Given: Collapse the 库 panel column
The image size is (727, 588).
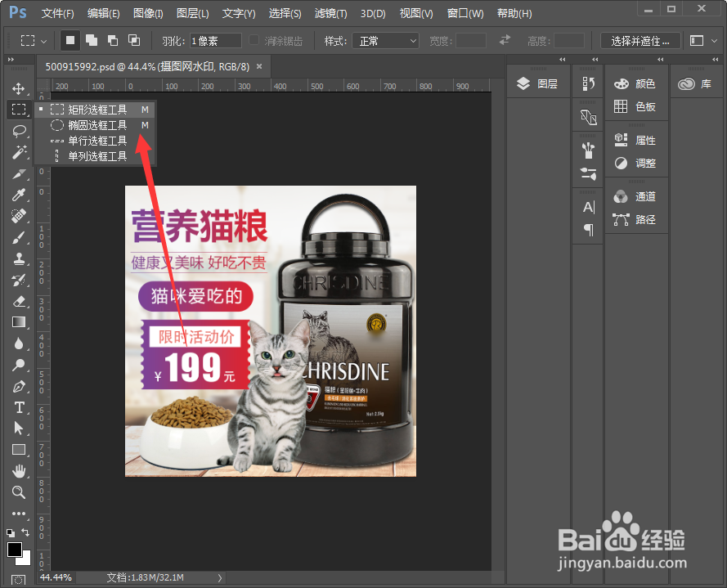Looking at the screenshot, I should tap(715, 60).
